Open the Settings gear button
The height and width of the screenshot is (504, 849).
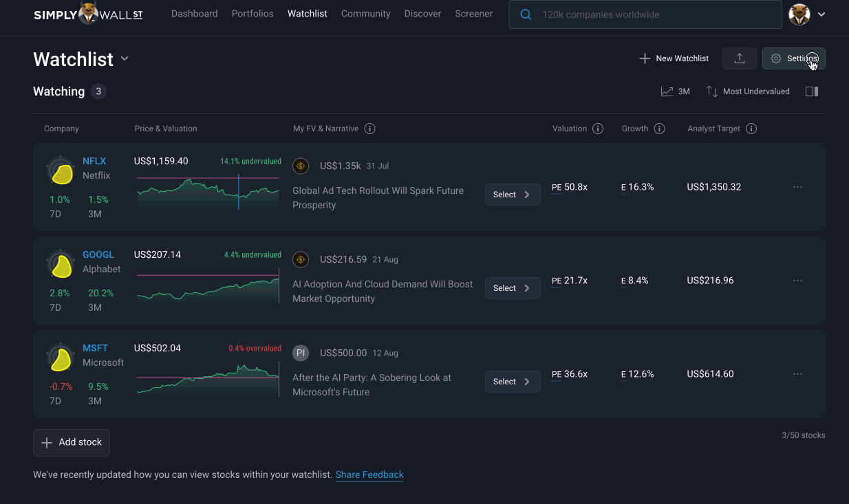(794, 58)
